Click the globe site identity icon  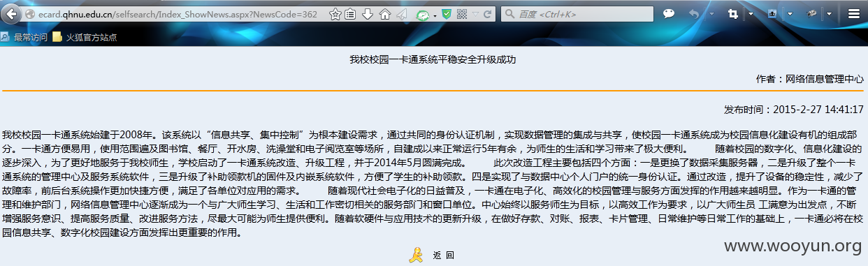point(29,14)
